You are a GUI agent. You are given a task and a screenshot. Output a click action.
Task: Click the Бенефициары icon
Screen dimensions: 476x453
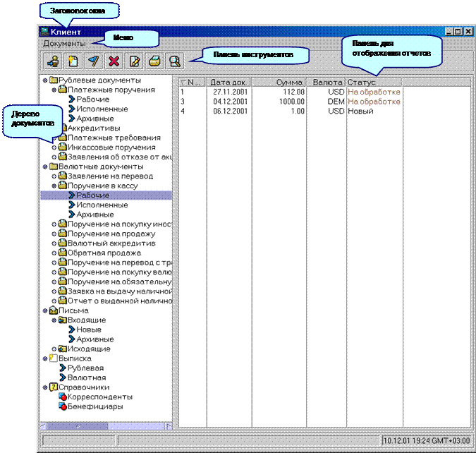click(x=63, y=406)
